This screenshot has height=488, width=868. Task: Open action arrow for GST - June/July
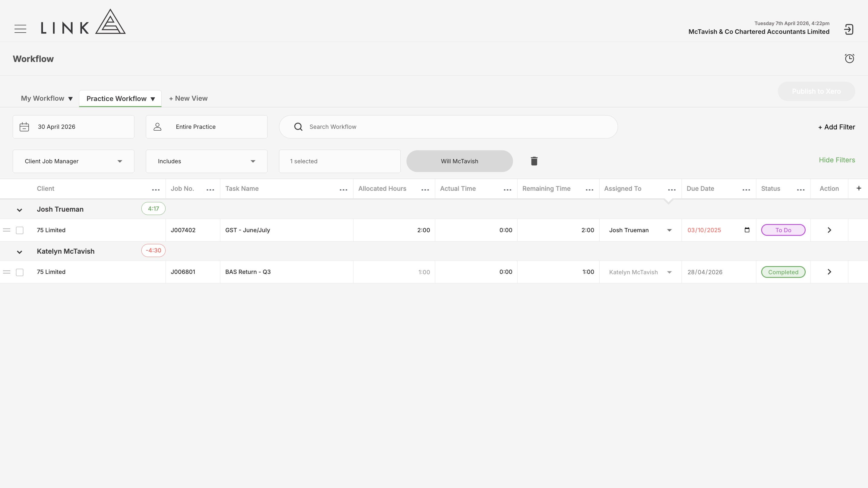pos(829,230)
